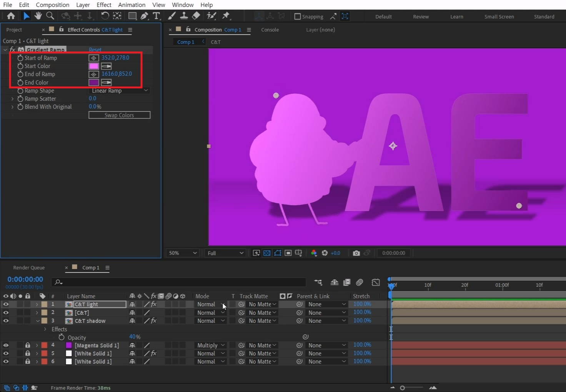566x392 pixels.
Task: Toggle frame blending switch in timeline header
Action: coord(347,282)
